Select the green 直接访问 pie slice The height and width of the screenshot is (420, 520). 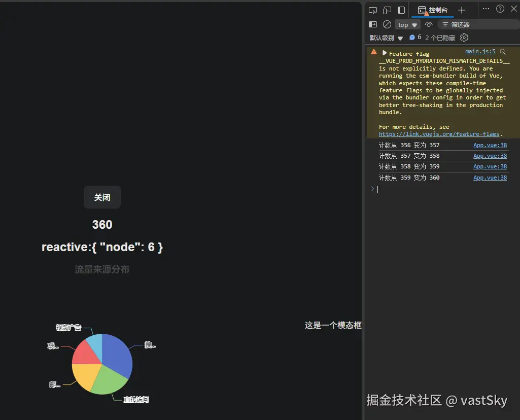110,381
